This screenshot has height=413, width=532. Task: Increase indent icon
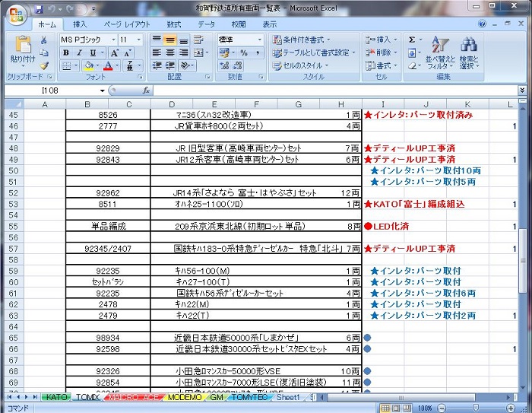point(170,65)
